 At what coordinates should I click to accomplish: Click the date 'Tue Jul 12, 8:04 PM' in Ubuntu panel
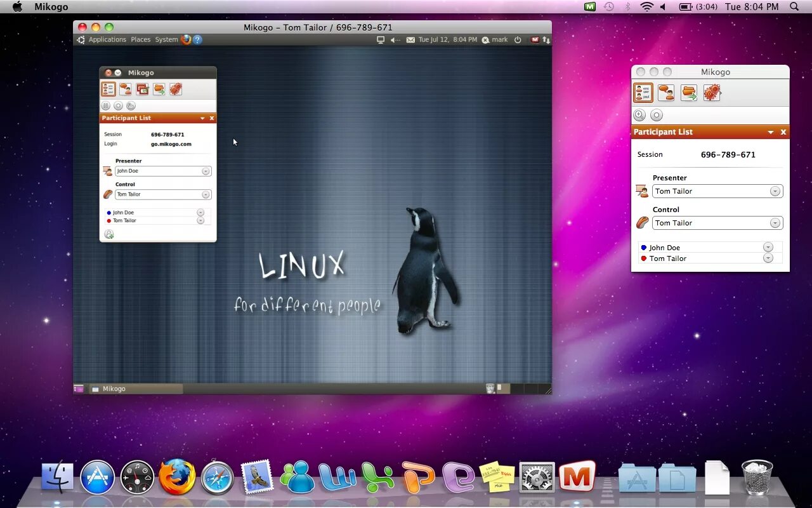[x=448, y=39]
